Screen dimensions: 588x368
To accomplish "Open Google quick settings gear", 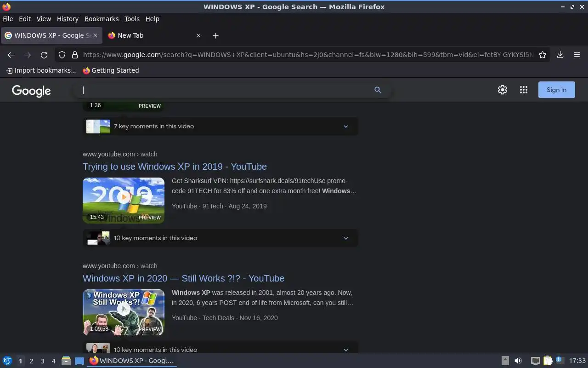I will (x=503, y=90).
